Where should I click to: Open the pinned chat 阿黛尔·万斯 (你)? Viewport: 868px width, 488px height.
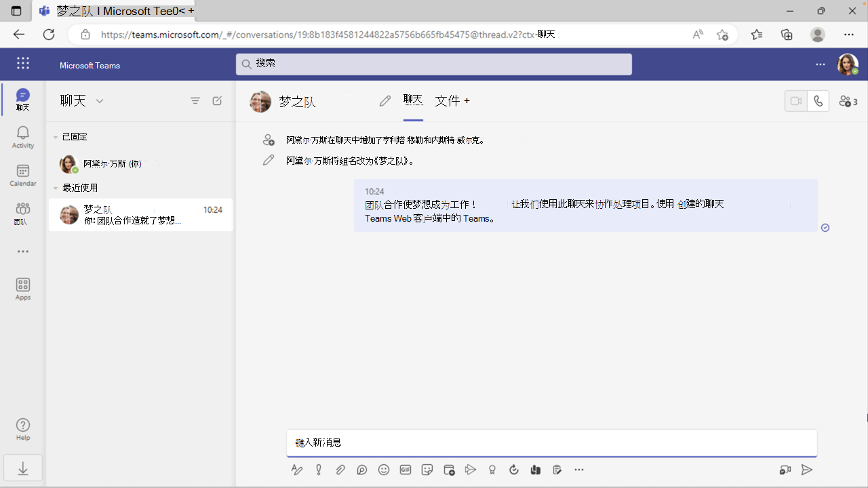pyautogui.click(x=140, y=164)
